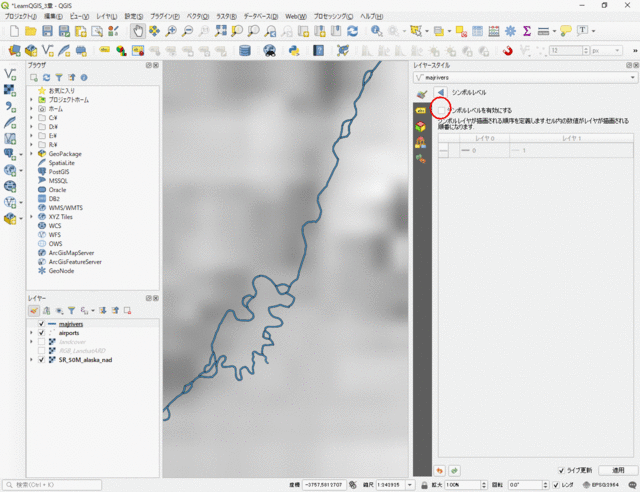Image resolution: width=640 pixels, height=492 pixels.
Task: Open the Edit menu
Action: [x=53, y=16]
